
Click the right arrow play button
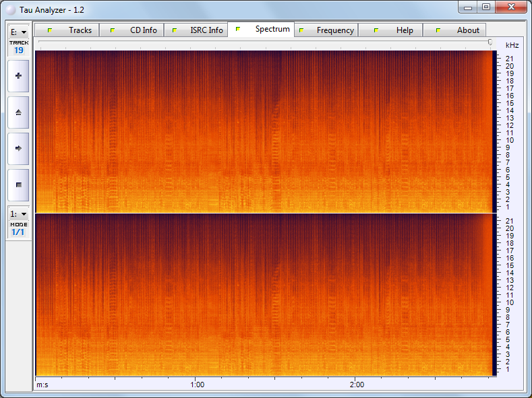[x=18, y=147]
